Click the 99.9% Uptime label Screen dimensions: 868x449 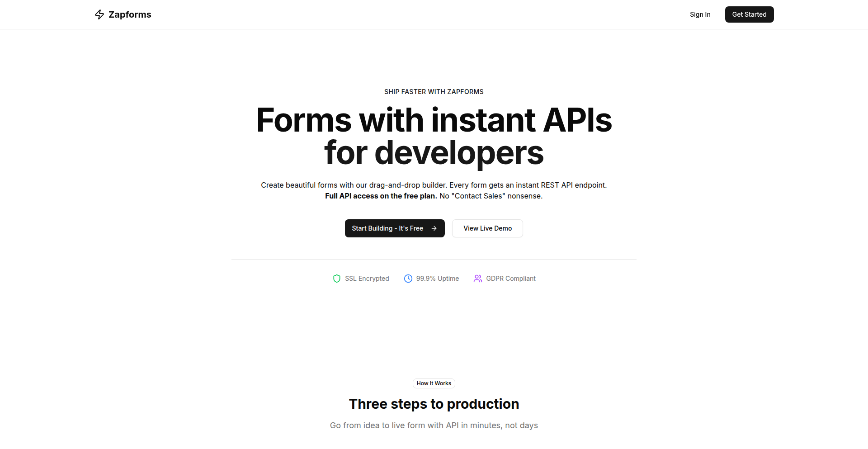tap(437, 279)
